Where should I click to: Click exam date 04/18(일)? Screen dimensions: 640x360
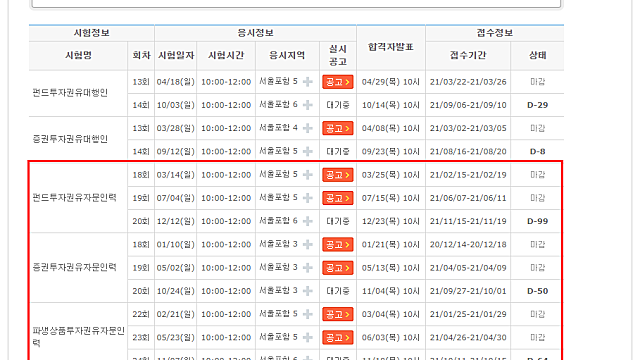[x=176, y=82]
